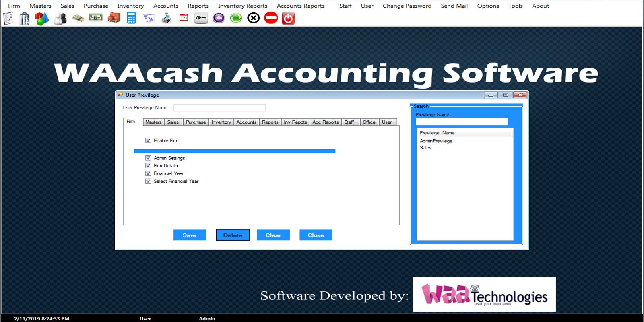Toggle the Firm Details checkbox
This screenshot has height=322, width=644.
(x=148, y=165)
